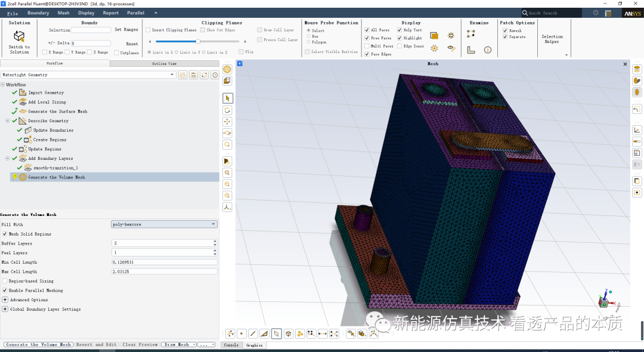The height and width of the screenshot is (352, 644).
Task: Click the Switch to Solution icon
Action: click(19, 36)
